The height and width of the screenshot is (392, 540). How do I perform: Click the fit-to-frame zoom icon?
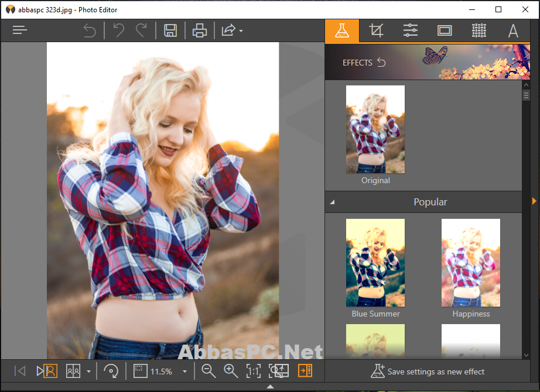pyautogui.click(x=140, y=371)
